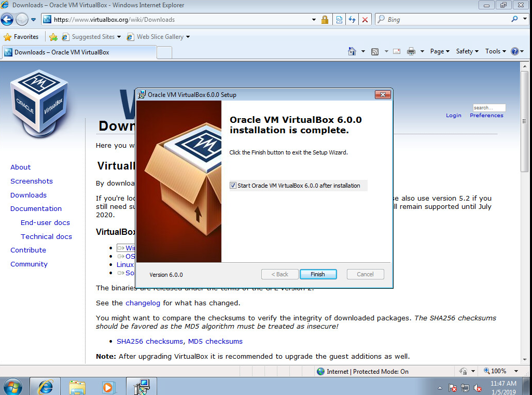Expand the Suggested Sites dropdown

(x=119, y=37)
